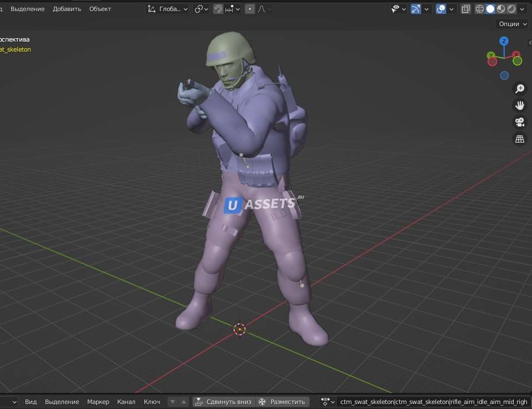Toggle proportional editing button
This screenshot has height=409, width=532.
point(250,9)
